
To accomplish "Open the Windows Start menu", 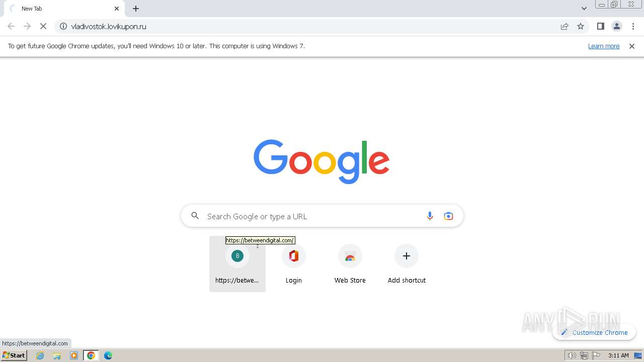I will click(x=14, y=355).
